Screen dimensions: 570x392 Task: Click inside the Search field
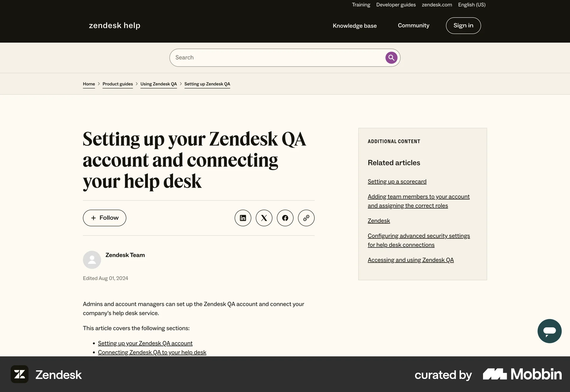point(267,57)
